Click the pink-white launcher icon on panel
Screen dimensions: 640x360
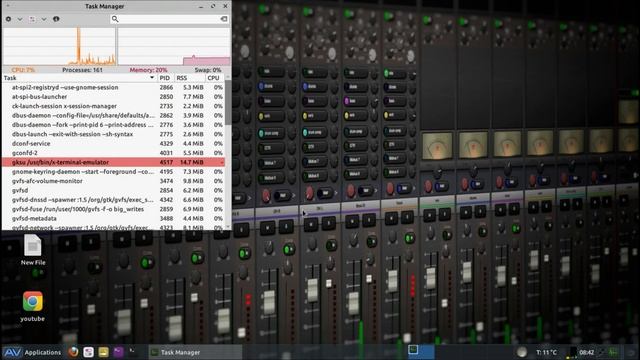point(89,352)
